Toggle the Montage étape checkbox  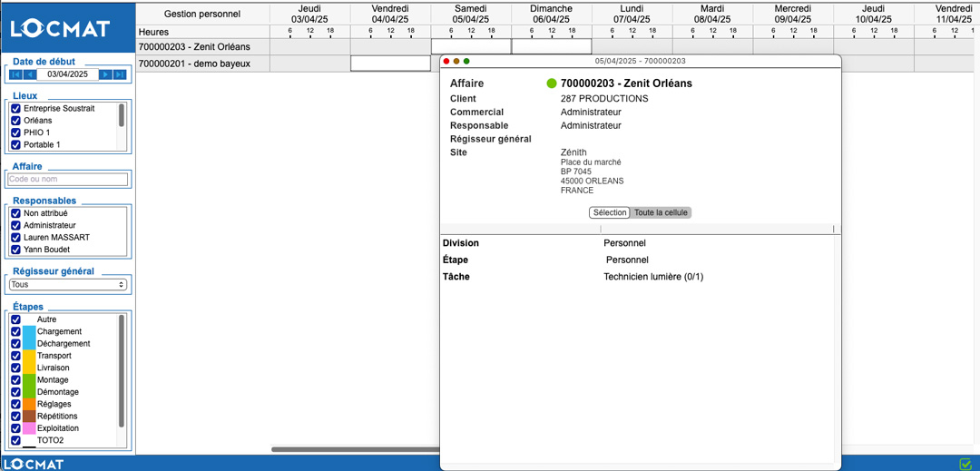[x=16, y=380]
